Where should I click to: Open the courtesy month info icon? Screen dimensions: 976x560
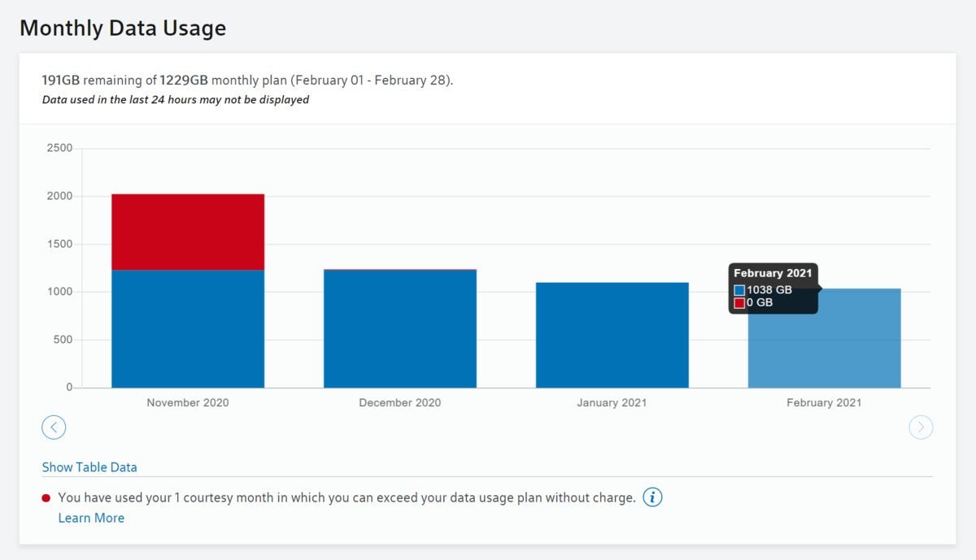click(x=652, y=497)
